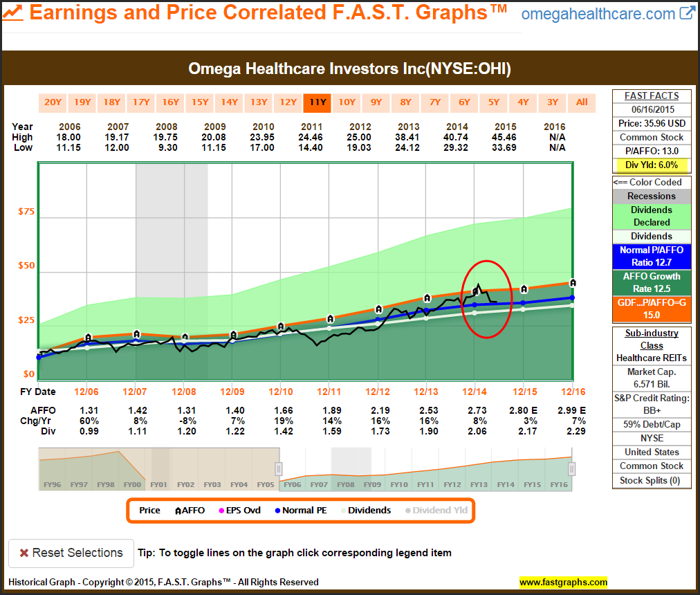Click the AFFO marker at 12/15

pos(524,289)
